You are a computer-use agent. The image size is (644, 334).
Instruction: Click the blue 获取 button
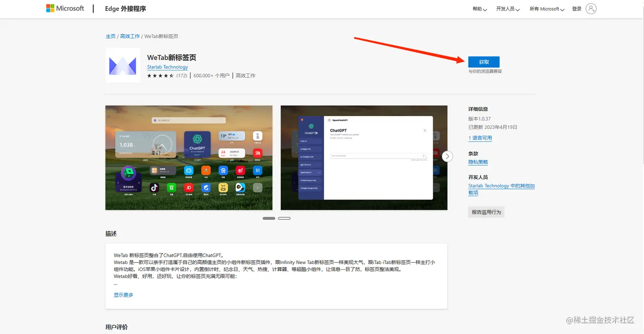[484, 62]
